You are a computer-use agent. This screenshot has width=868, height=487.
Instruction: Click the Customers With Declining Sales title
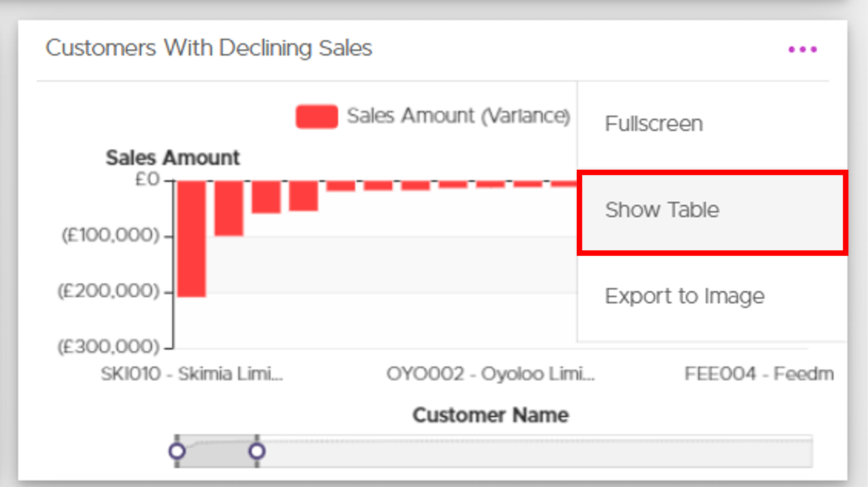(x=209, y=48)
